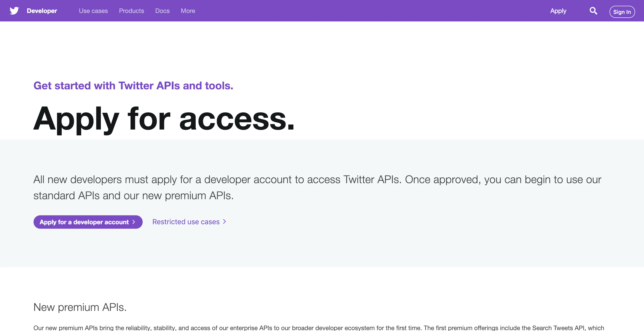
Task: Click 'Get started with Twitter APIs and tools.' text
Action: pos(133,86)
